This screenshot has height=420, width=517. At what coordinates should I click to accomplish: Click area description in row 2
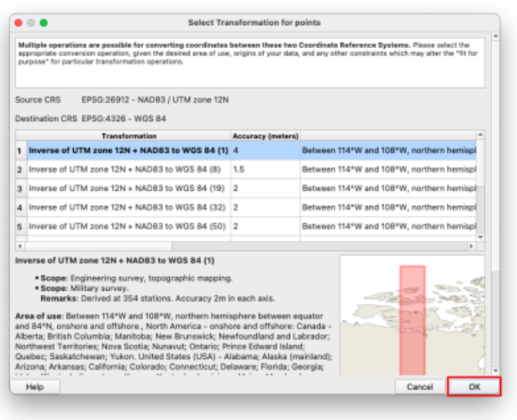pyautogui.click(x=388, y=170)
